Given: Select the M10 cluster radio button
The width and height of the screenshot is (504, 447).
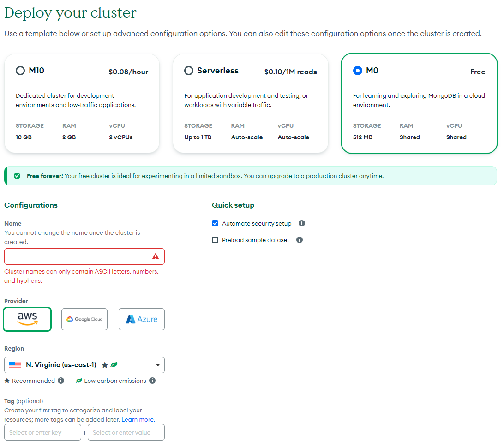Looking at the screenshot, I should (x=20, y=71).
